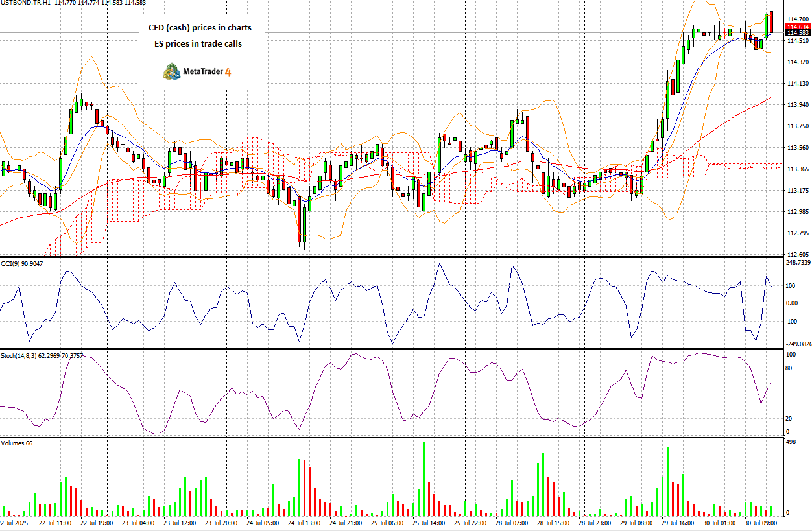The image size is (812, 531).
Task: Select the red 114.634 price tag
Action: [x=797, y=27]
